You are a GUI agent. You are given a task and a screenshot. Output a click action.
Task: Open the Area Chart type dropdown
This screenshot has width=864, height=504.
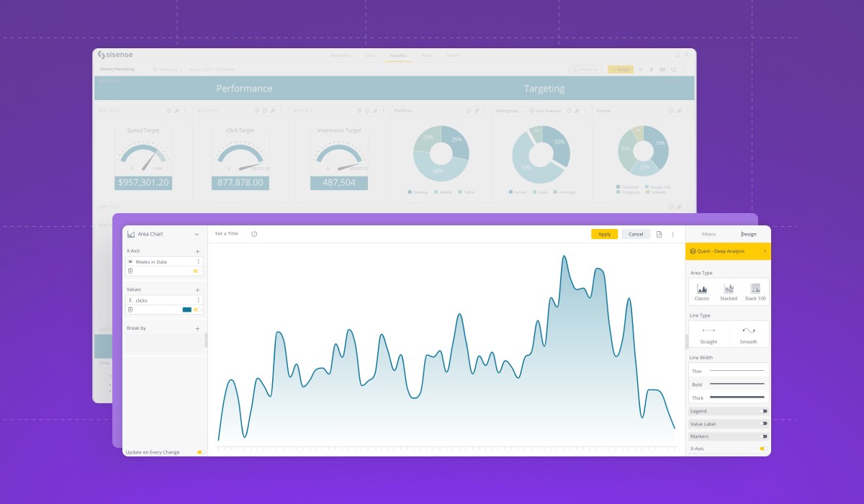197,234
